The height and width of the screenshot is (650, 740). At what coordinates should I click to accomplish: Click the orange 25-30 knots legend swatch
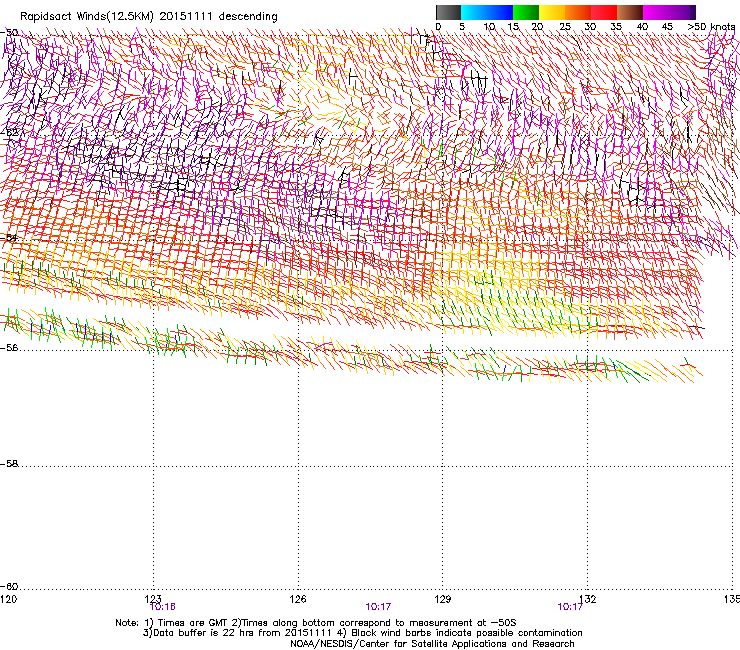tap(578, 12)
